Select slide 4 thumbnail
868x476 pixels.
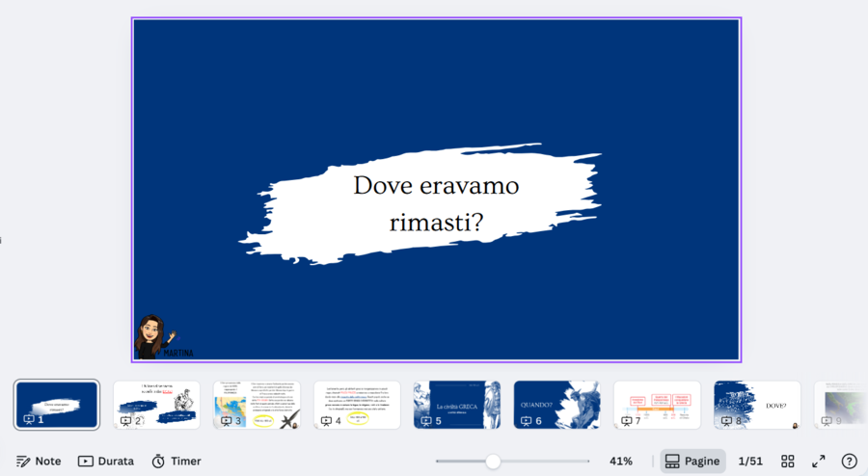357,405
